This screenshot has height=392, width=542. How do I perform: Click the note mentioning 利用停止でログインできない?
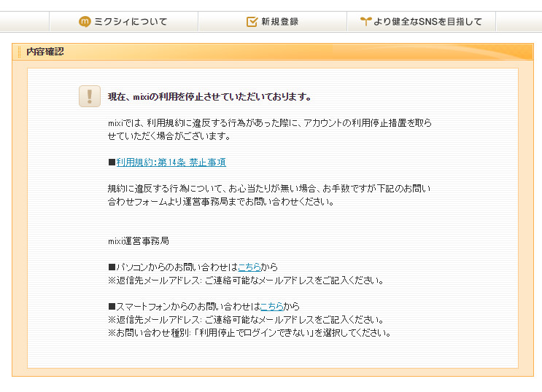(249, 333)
